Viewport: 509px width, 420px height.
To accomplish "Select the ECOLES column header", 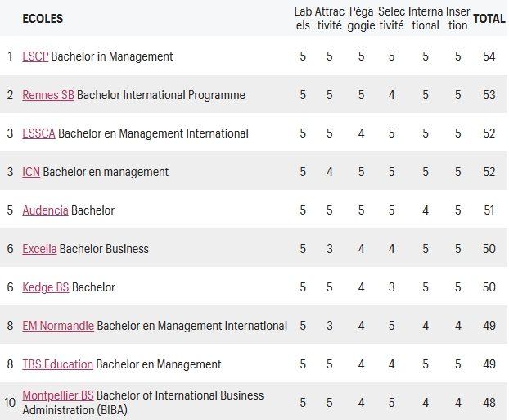I will [43, 19].
